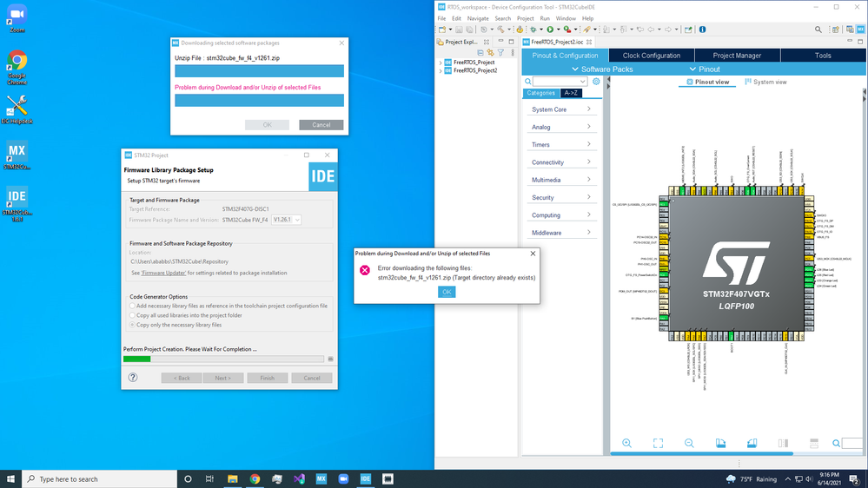Select the FreeRTOS_Project2.ioc editor tab
Viewport: 868px width, 488px height.
tap(557, 42)
